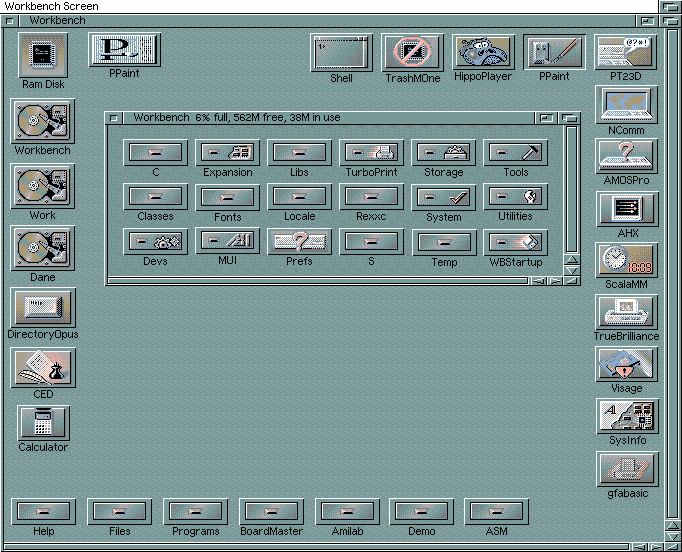The height and width of the screenshot is (552, 682).
Task: Launch AMOSPro
Action: pyautogui.click(x=626, y=156)
